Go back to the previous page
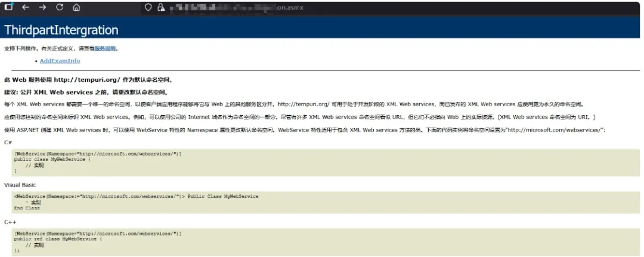 pyautogui.click(x=25, y=7)
